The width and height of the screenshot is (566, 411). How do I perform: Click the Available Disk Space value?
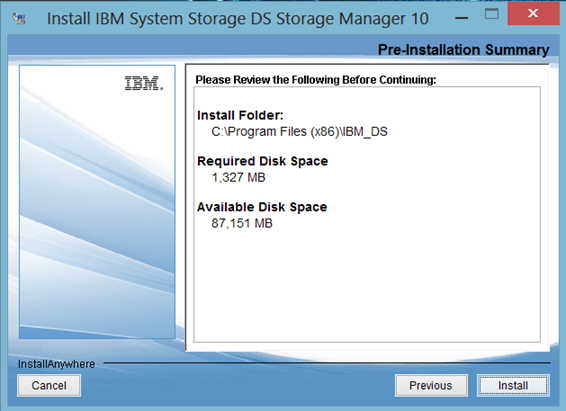click(x=242, y=223)
